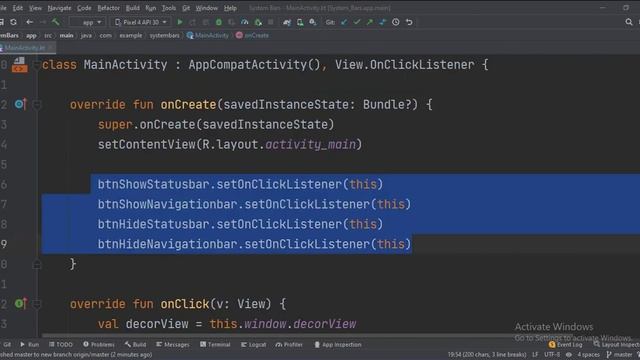
Task: Open the bottom Build tool window
Action: tap(136, 344)
